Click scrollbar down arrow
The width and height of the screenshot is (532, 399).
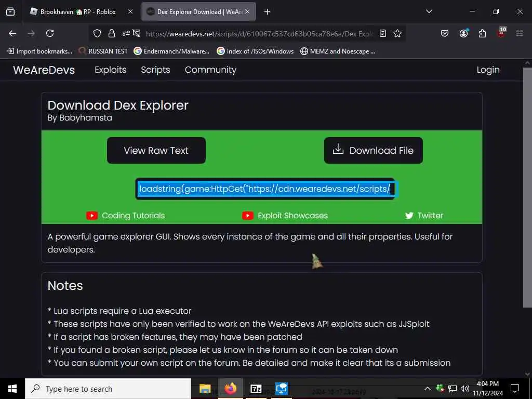(x=527, y=374)
